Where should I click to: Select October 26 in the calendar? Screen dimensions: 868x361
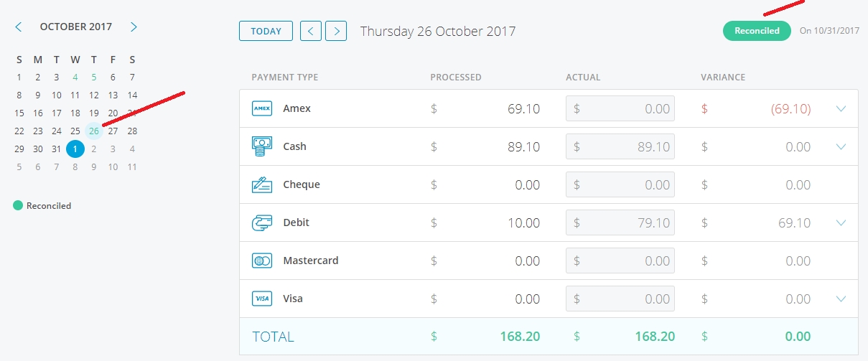point(94,131)
